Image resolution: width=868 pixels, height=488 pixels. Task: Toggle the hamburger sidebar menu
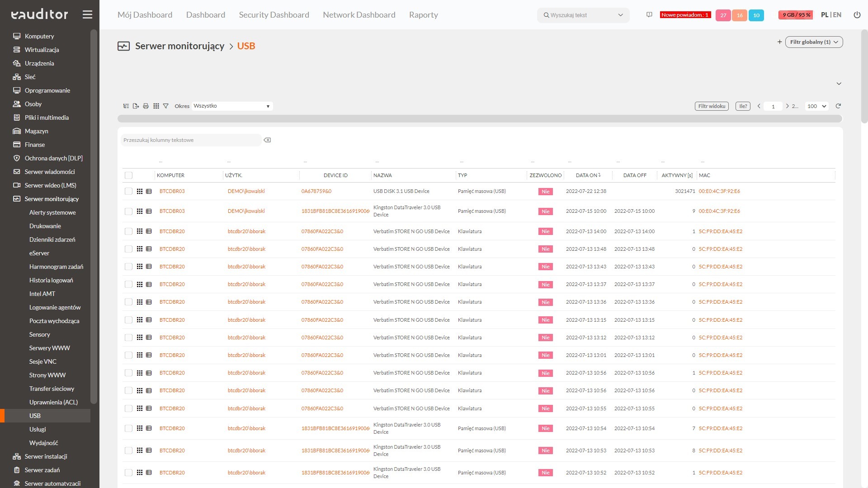point(87,14)
